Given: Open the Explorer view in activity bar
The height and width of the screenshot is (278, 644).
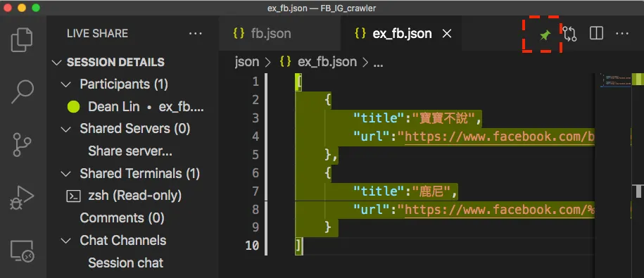Looking at the screenshot, I should pos(23,39).
